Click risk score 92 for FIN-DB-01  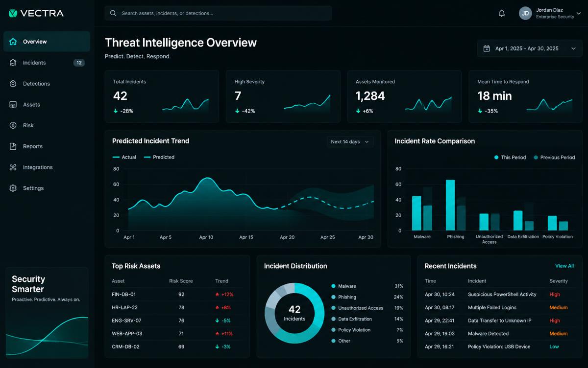pos(181,295)
